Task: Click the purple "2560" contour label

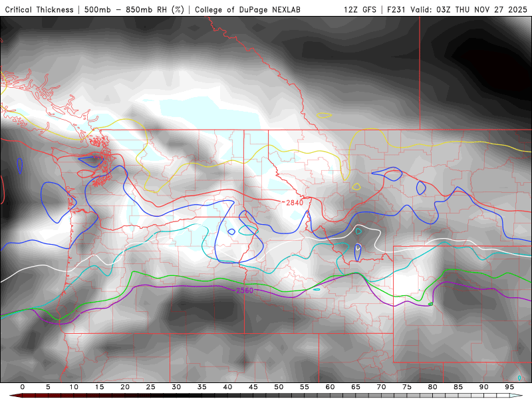Action: [245, 291]
